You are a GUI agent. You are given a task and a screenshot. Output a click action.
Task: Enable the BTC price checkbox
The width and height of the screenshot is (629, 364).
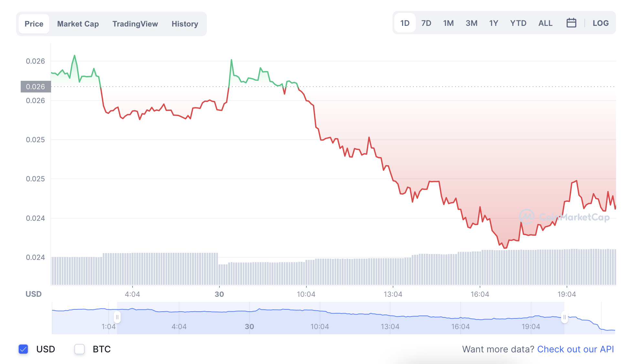80,349
